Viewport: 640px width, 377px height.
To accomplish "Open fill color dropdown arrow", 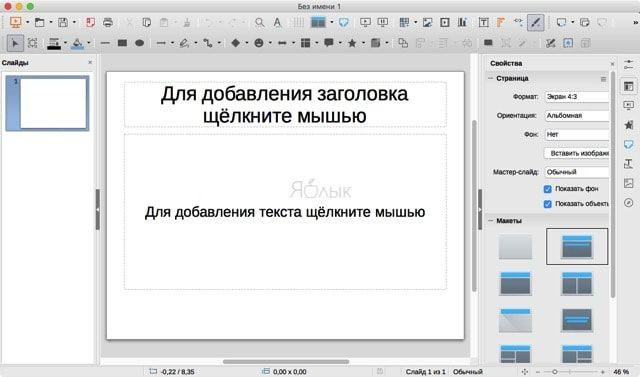I will 89,43.
